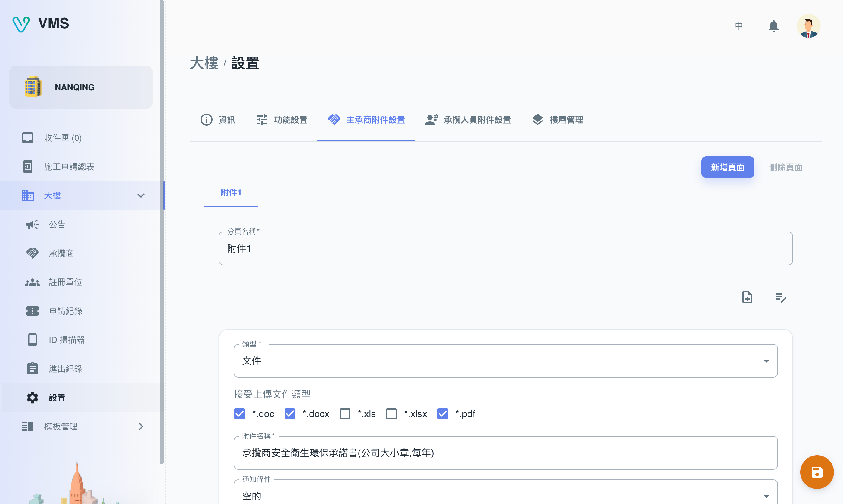Click the add file icon
Screen dimensions: 843x504
[747, 297]
